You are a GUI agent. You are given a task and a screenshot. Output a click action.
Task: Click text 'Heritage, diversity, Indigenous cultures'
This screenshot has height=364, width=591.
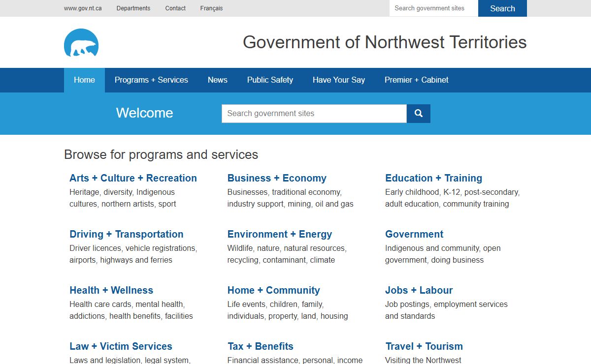(122, 198)
